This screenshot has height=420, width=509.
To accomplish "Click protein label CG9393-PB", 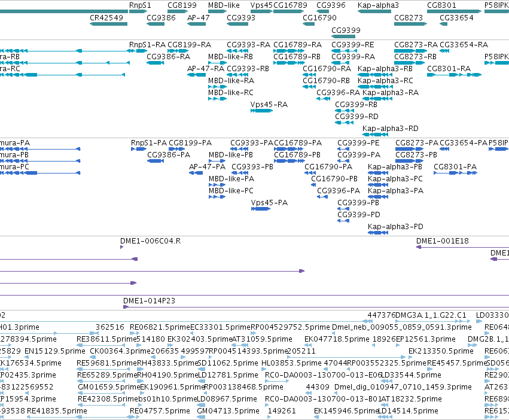I will coord(252,167).
